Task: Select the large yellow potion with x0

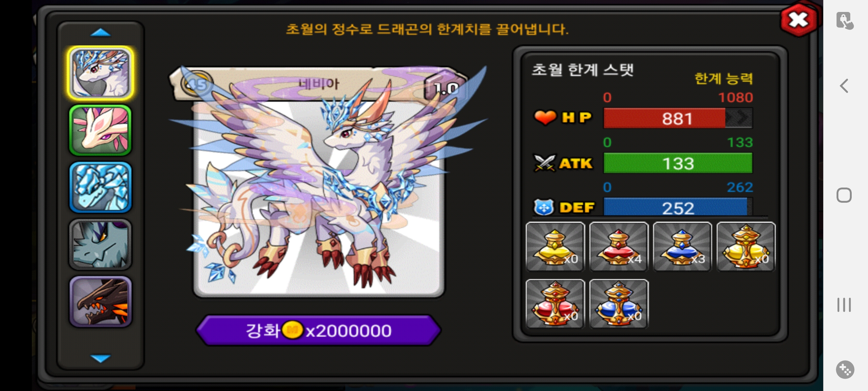Action: (746, 247)
